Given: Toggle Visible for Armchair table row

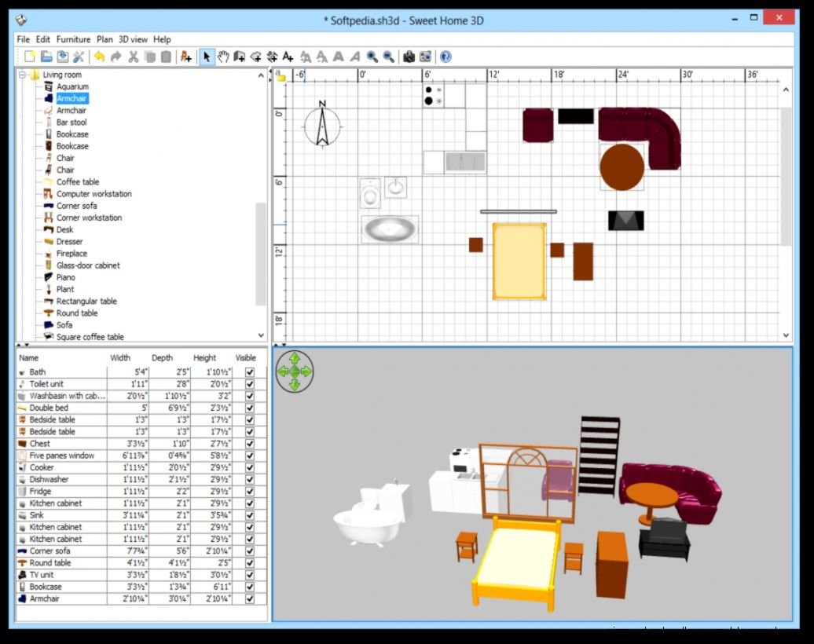Looking at the screenshot, I should pos(250,599).
